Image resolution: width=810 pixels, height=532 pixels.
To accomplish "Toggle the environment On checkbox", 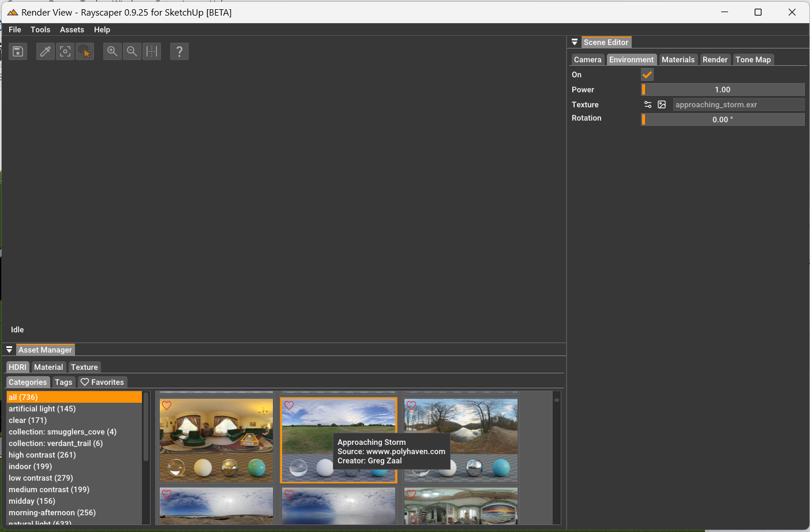I will click(647, 74).
